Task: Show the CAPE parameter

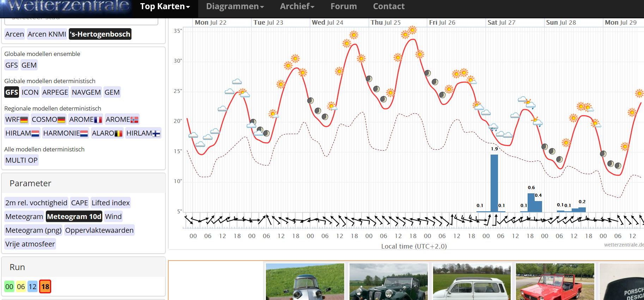Action: tap(79, 203)
